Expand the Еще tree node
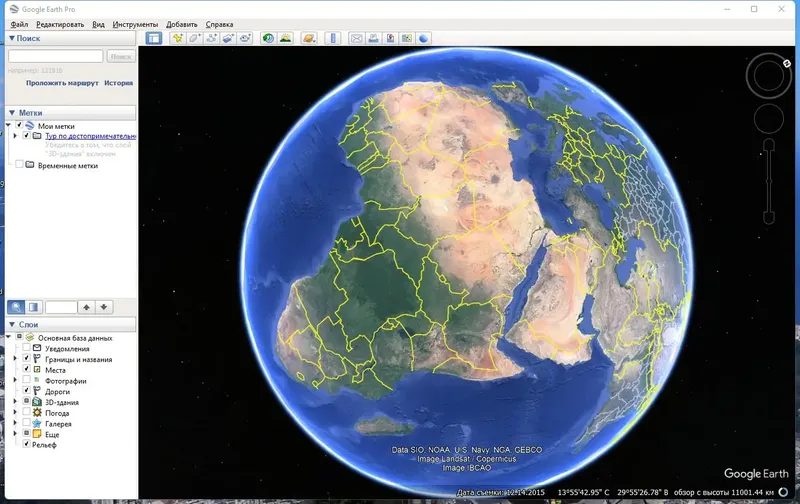Viewport: 800px width, 504px height. click(15, 434)
